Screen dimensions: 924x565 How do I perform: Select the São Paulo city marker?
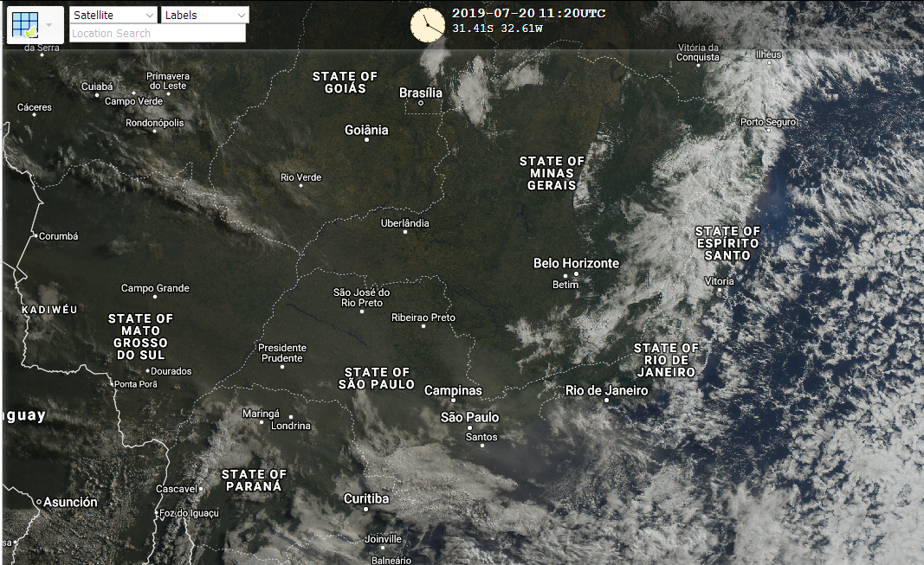(469, 428)
